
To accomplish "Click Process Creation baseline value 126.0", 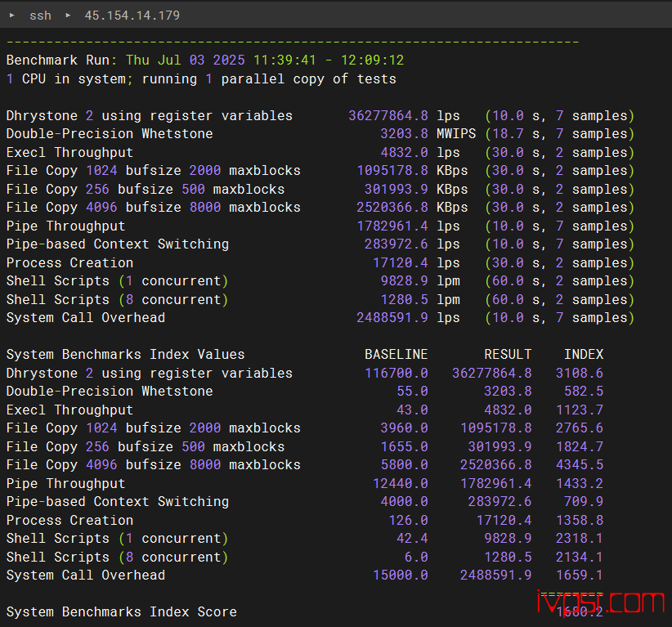I will coord(408,521).
